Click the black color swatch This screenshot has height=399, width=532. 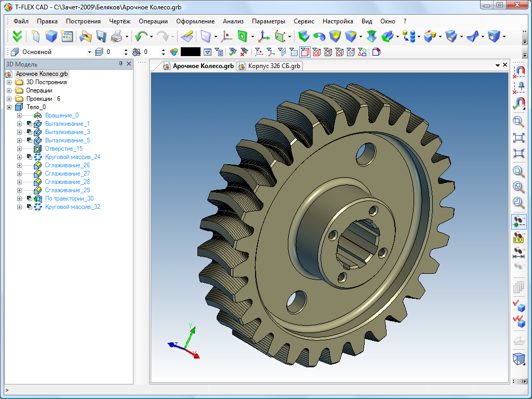[x=190, y=52]
